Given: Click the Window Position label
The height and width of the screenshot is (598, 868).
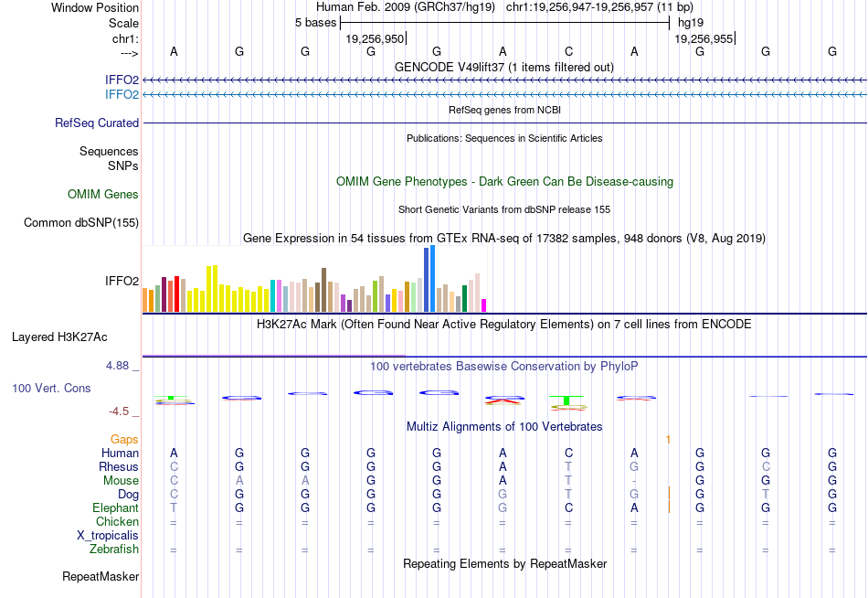Looking at the screenshot, I should (95, 7).
